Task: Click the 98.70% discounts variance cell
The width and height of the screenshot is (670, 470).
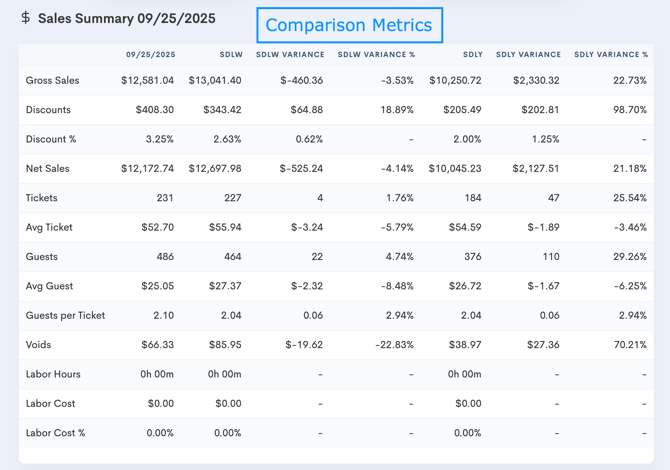Action: [627, 110]
